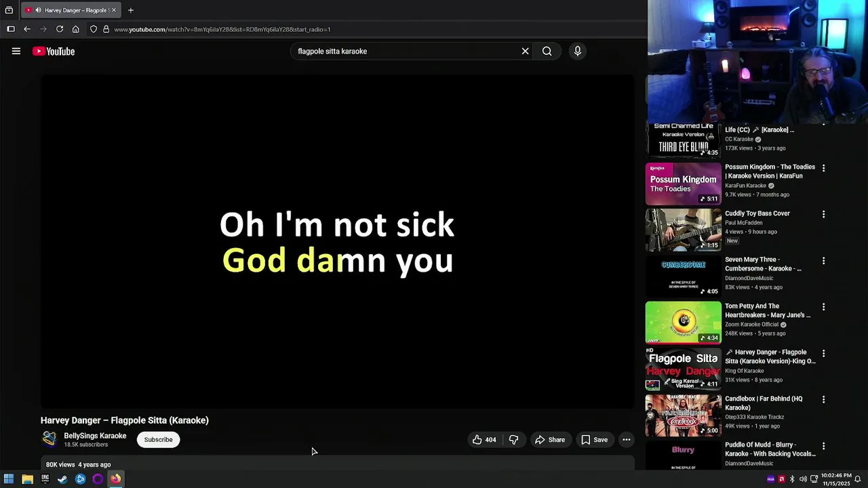Viewport: 868px width, 488px height.
Task: Open the KaraFun Karaoke channel name
Action: [x=745, y=186]
